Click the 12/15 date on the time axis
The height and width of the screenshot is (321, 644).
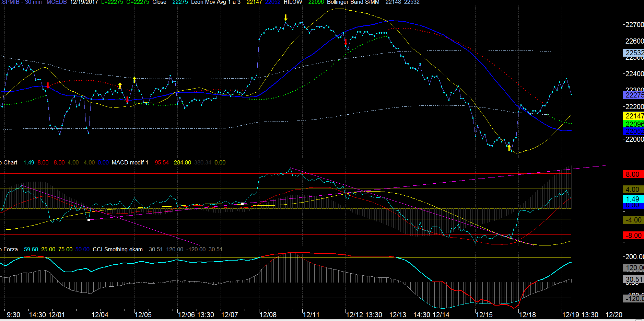[x=484, y=315]
